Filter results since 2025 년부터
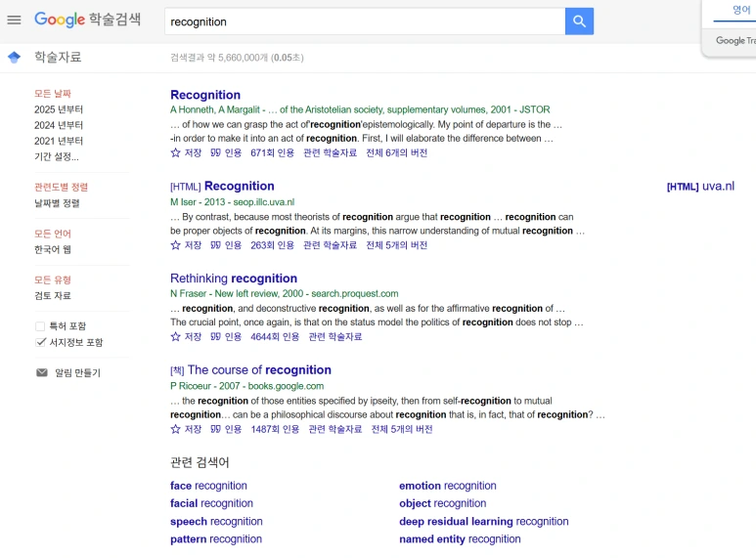 (x=59, y=109)
